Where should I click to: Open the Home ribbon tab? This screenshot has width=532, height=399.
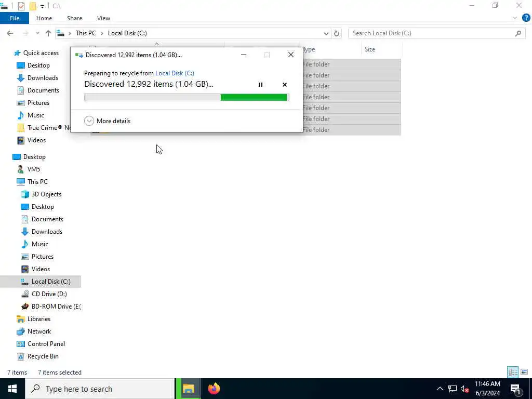(x=44, y=18)
